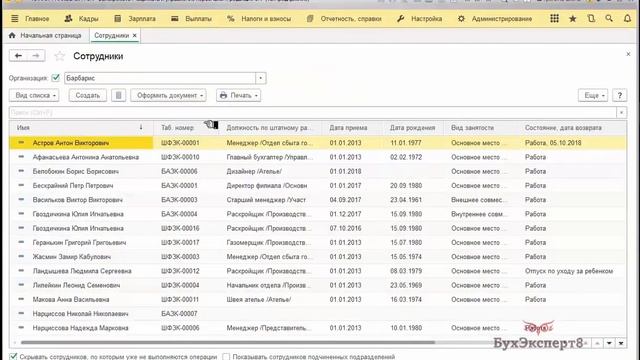Enable showing employees of subordinate departments
This screenshot has width=640, height=360.
[x=226, y=357]
